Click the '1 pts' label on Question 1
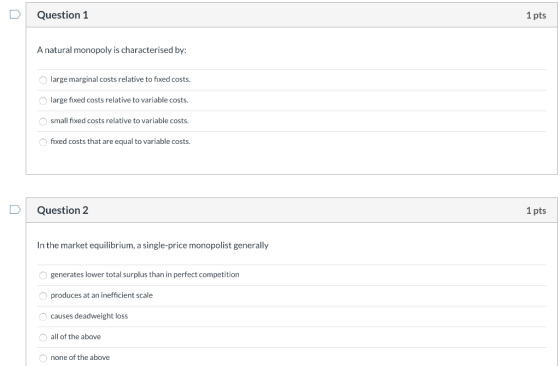 [536, 15]
